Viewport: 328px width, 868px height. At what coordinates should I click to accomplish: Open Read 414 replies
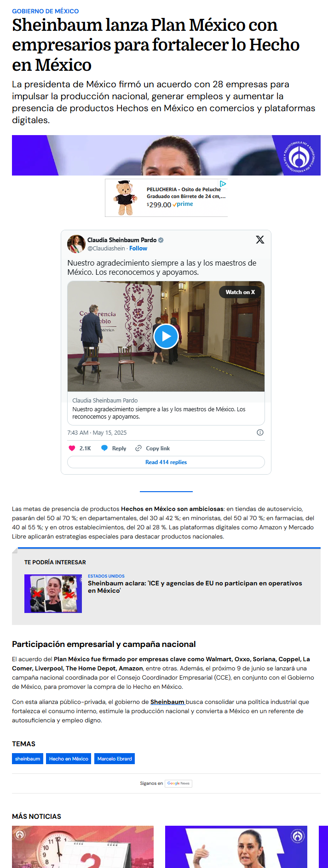pyautogui.click(x=166, y=462)
